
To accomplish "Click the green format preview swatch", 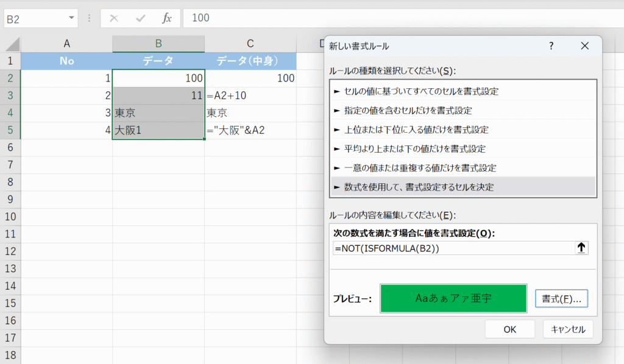I will (x=453, y=298).
